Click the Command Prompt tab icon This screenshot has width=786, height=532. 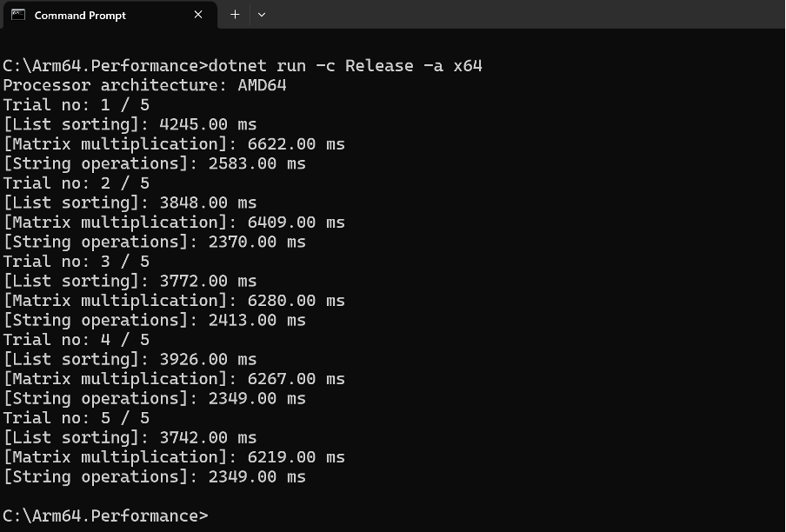pos(18,15)
